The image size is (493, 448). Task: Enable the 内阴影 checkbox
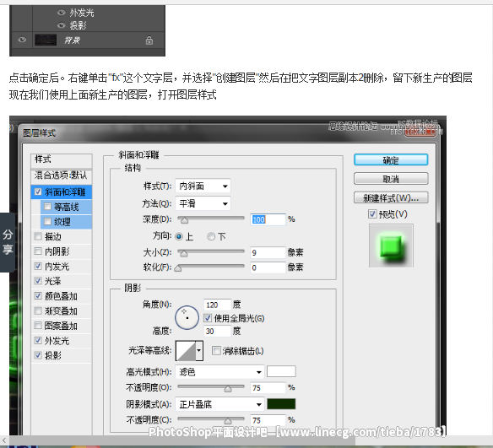pos(38,251)
